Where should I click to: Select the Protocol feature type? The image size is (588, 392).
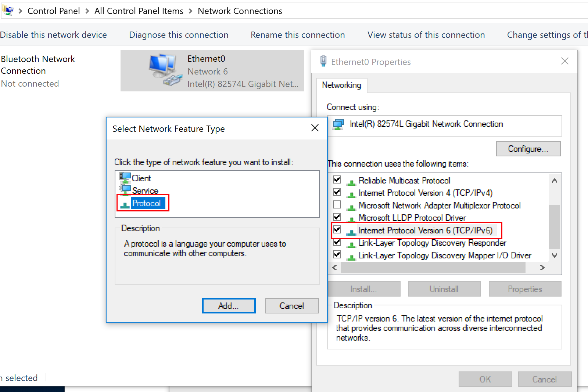[146, 203]
